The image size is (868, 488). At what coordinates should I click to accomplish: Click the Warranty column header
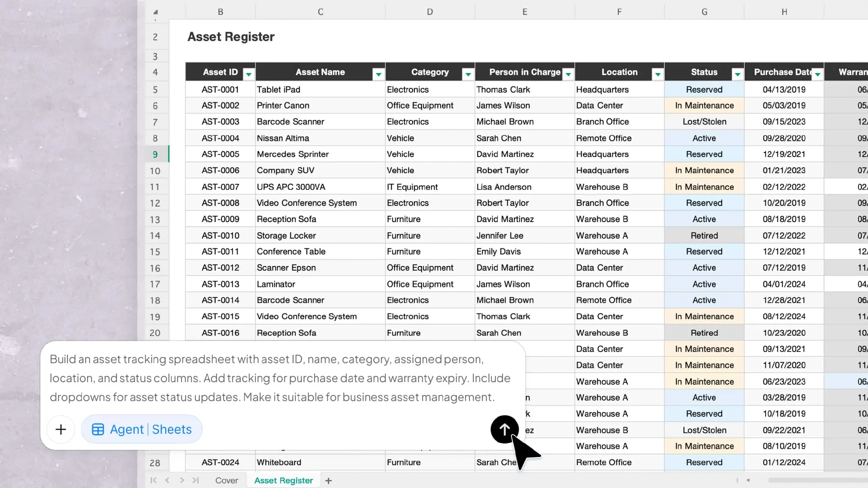click(847, 72)
